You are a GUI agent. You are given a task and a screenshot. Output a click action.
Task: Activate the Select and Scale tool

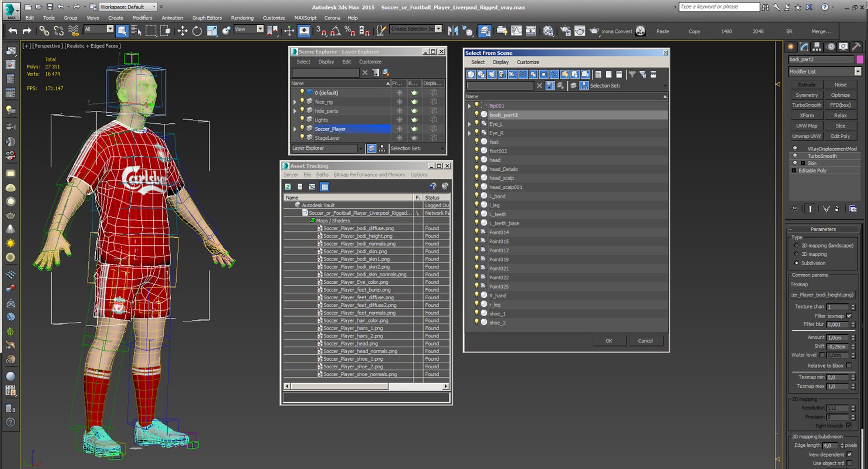[x=212, y=31]
